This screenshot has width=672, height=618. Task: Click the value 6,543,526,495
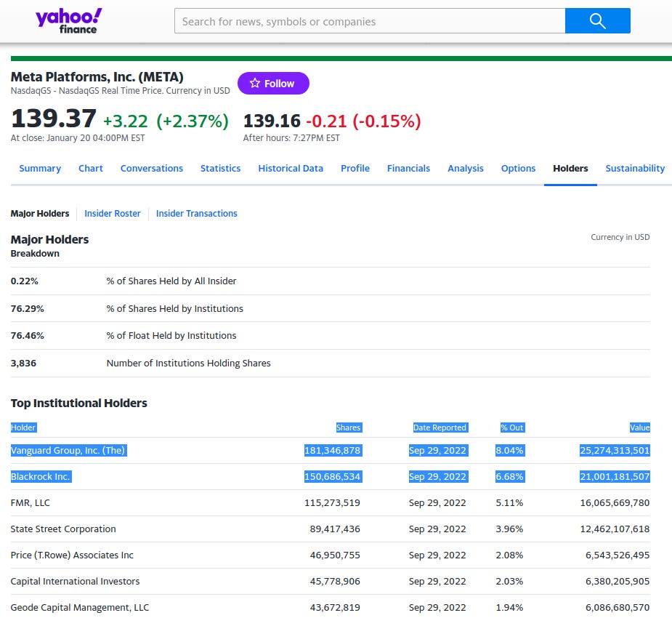pyautogui.click(x=618, y=555)
